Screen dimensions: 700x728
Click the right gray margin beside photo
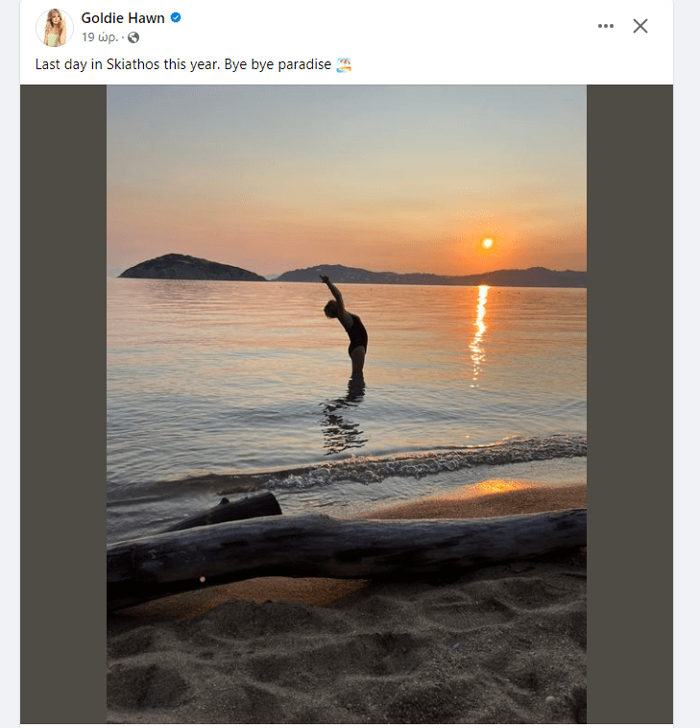(x=629, y=403)
